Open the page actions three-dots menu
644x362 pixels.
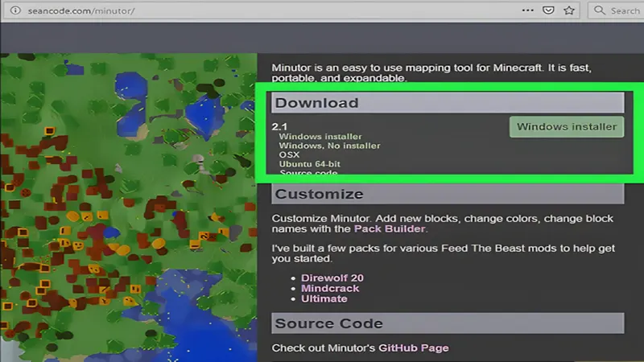click(528, 10)
